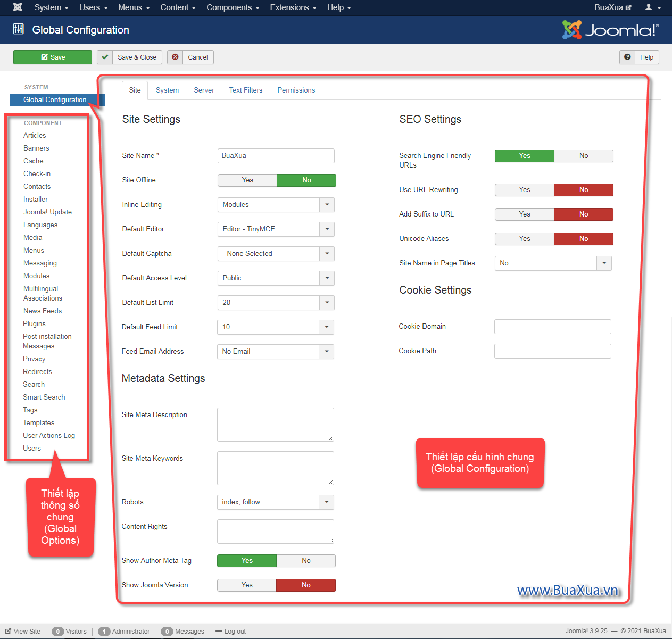Screen dimensions: 672x639
Task: Open the Users menu in top bar
Action: click(94, 7)
